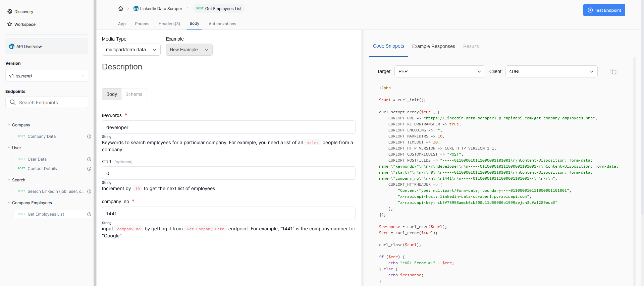Open the Code Snippets tab
This screenshot has width=644, height=286.
[x=388, y=46]
